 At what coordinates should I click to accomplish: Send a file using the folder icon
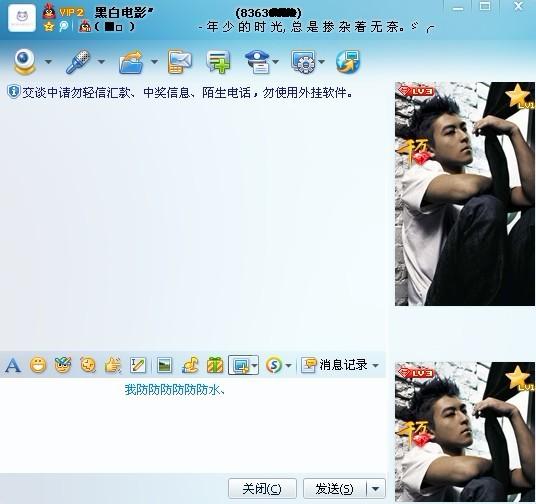pyautogui.click(x=131, y=62)
